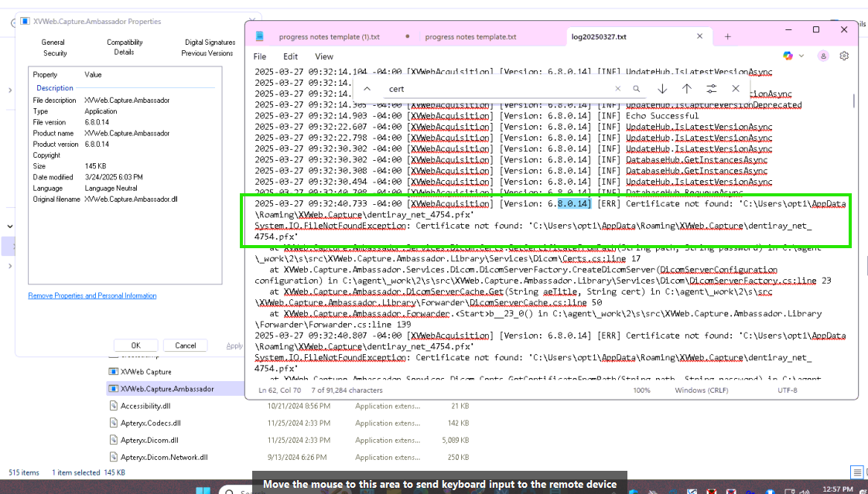Image resolution: width=868 pixels, height=494 pixels.
Task: Select the 'File version' property row
Action: point(125,122)
